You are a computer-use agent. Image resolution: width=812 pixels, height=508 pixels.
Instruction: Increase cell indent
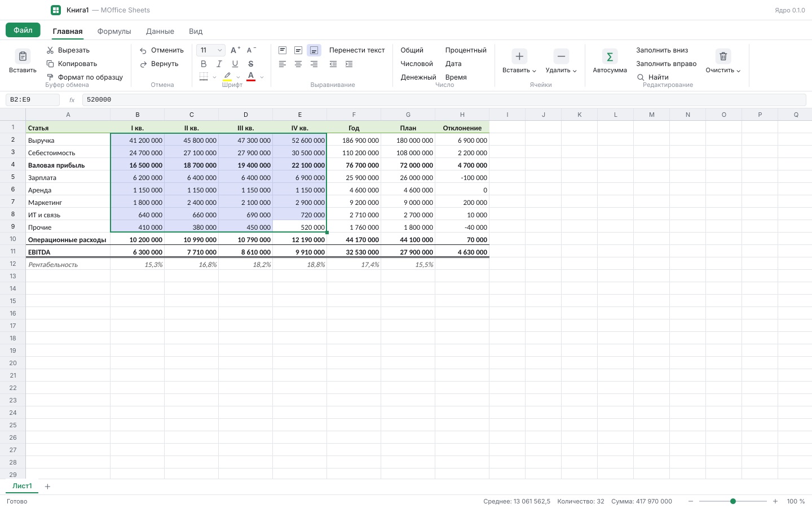349,64
